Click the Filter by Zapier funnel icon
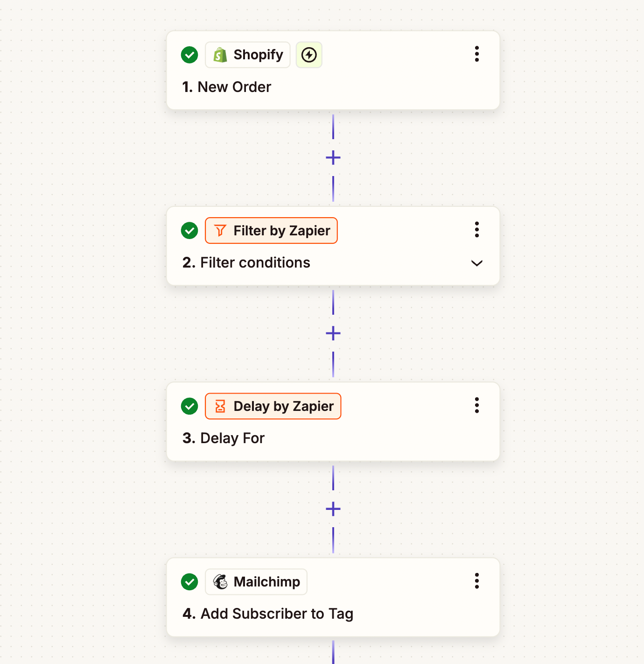644x664 pixels. (220, 231)
